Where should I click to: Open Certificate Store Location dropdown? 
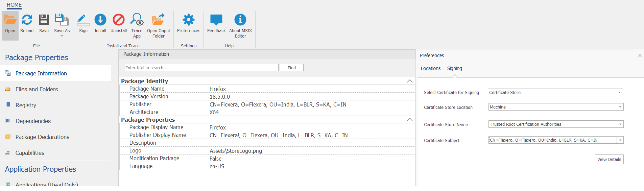click(x=620, y=107)
